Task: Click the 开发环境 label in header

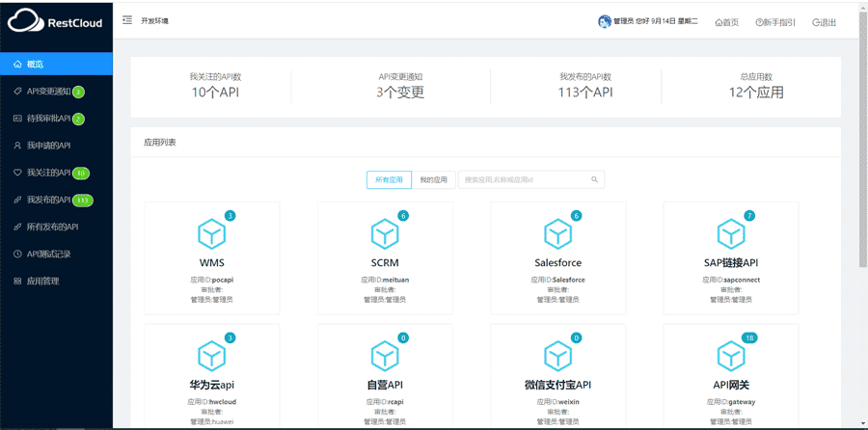Action: point(154,21)
